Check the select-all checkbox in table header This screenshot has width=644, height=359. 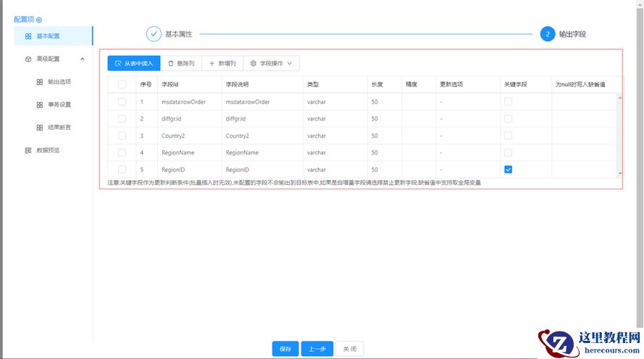122,84
